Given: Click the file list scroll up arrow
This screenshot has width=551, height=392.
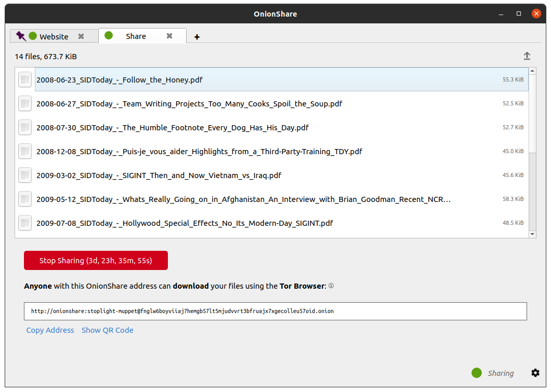Looking at the screenshot, I should [x=532, y=71].
